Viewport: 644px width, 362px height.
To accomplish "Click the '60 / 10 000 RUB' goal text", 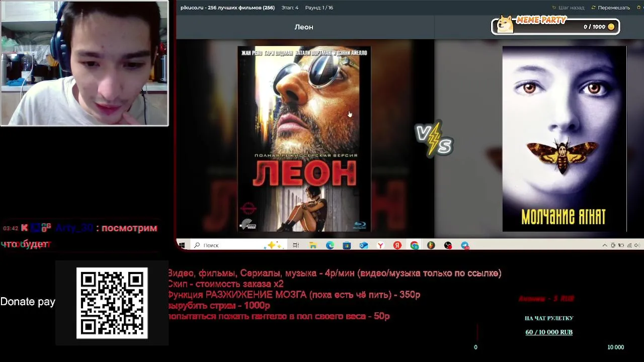I will (549, 332).
